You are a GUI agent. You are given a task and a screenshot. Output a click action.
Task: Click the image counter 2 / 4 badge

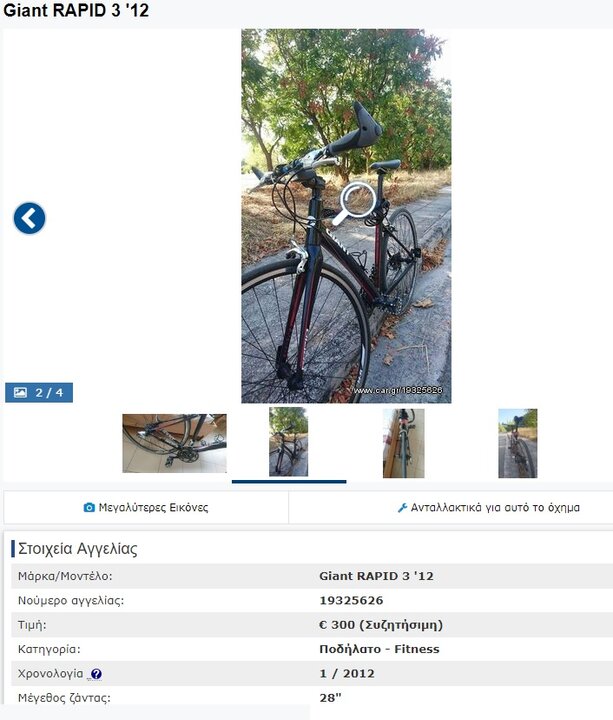[39, 393]
